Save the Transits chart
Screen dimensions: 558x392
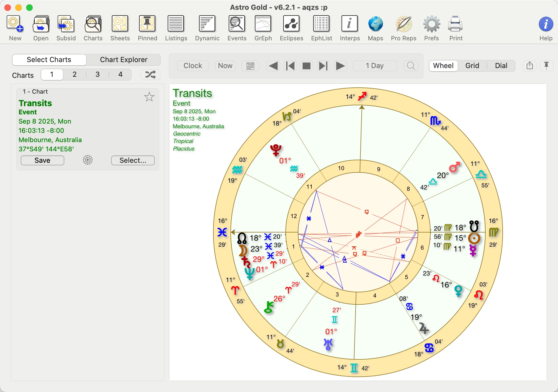(42, 160)
